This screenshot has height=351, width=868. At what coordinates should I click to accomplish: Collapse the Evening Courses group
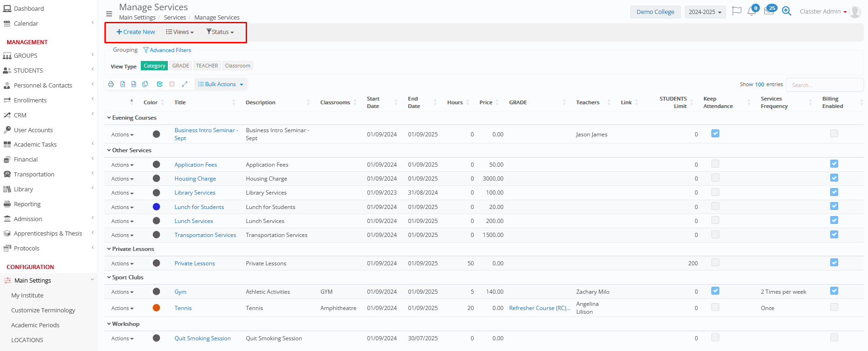pyautogui.click(x=110, y=118)
